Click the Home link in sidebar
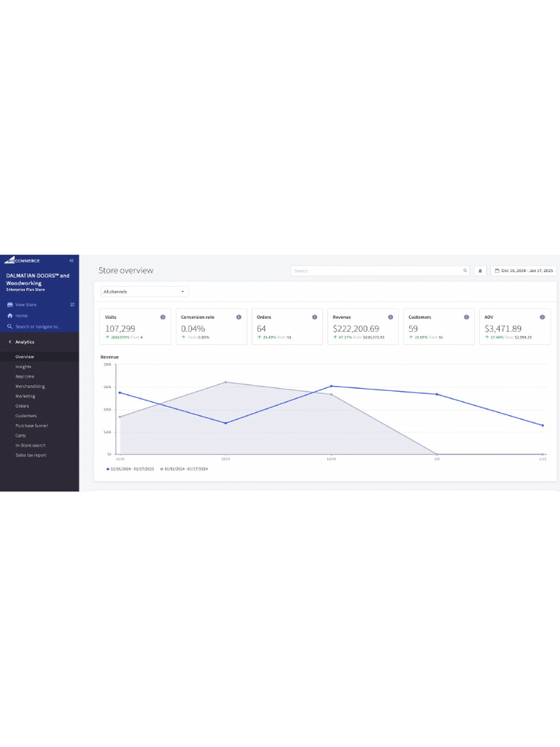The width and height of the screenshot is (560, 747). [x=21, y=316]
